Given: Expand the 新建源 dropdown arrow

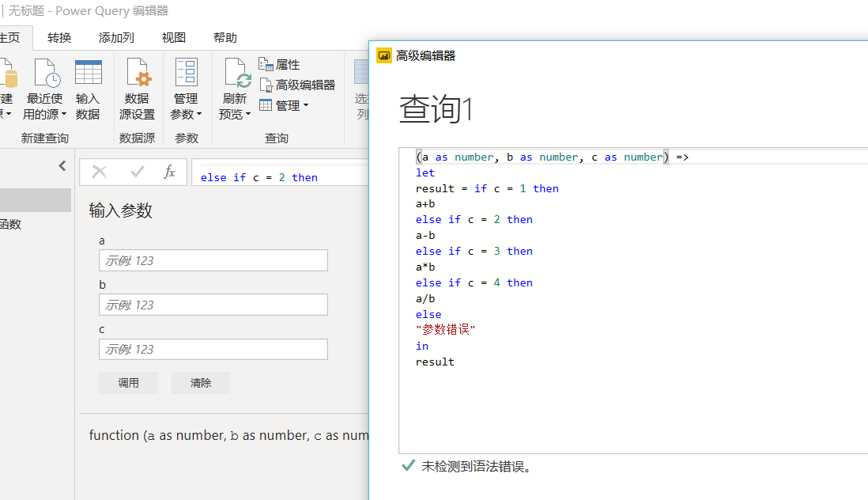Looking at the screenshot, I should pos(9,114).
